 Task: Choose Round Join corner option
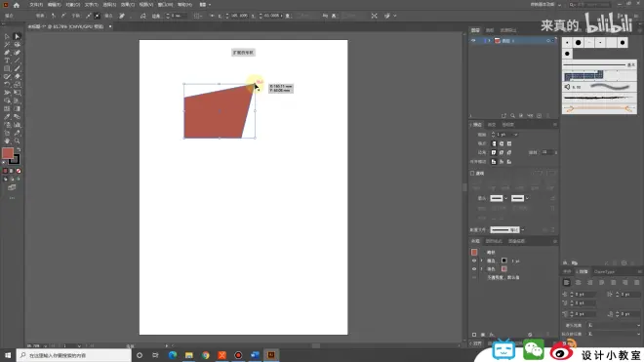pyautogui.click(x=502, y=152)
